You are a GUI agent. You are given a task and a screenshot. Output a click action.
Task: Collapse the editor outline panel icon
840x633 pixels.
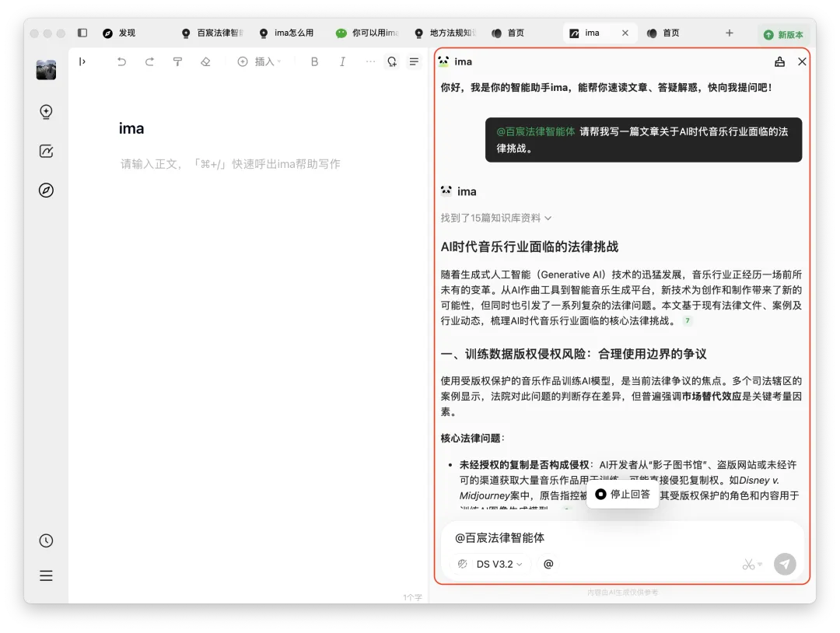tap(82, 61)
